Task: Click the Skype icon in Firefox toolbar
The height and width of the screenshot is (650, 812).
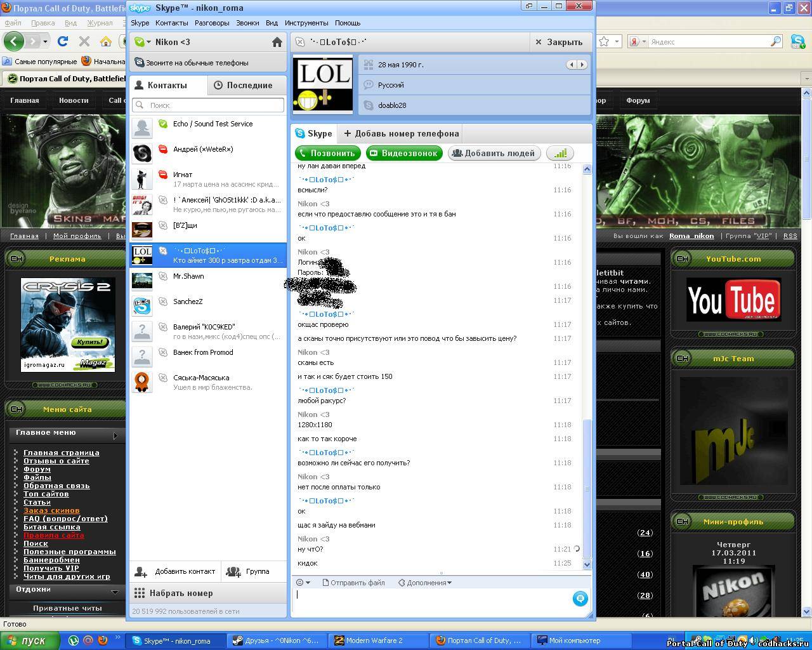Action: [798, 41]
